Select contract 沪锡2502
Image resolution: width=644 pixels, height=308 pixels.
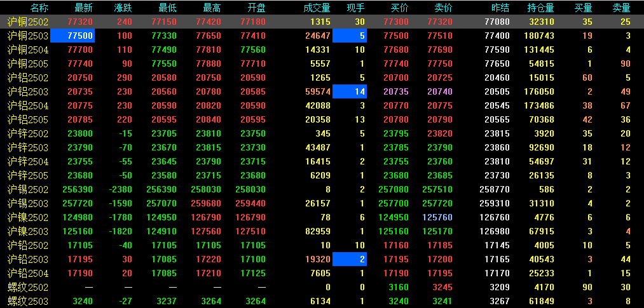[28, 189]
